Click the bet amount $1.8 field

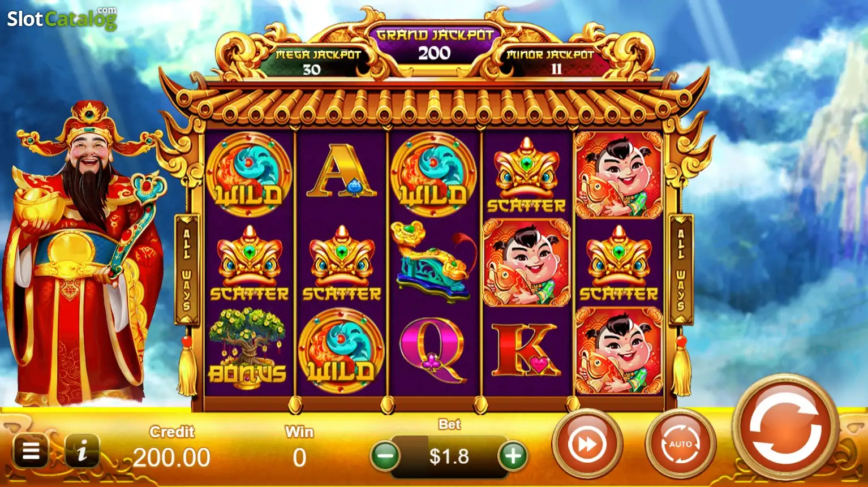click(449, 456)
